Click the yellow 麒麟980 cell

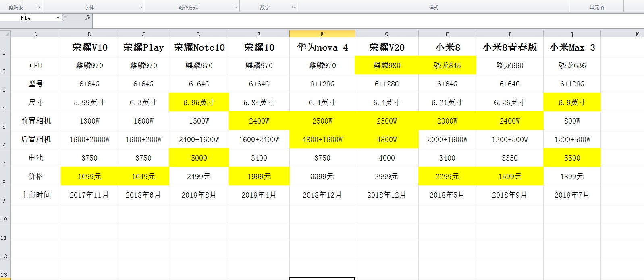point(387,65)
